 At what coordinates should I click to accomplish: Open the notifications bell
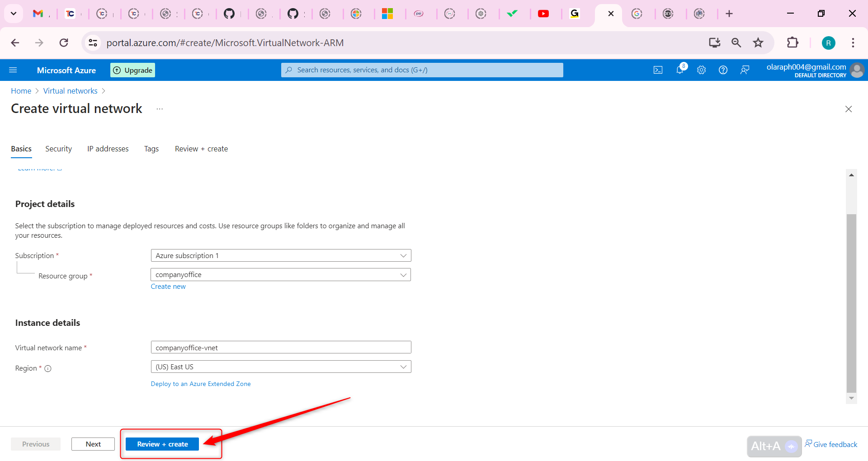point(679,70)
